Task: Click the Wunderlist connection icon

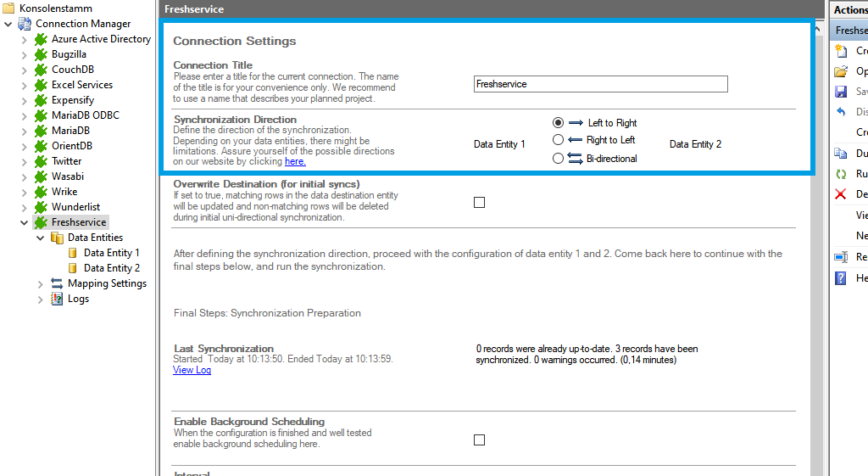Action: [41, 207]
